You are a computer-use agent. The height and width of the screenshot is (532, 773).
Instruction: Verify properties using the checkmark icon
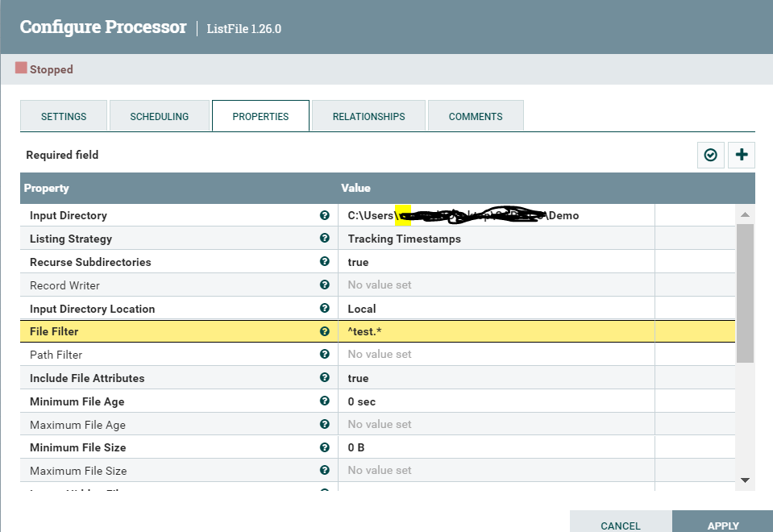tap(710, 155)
